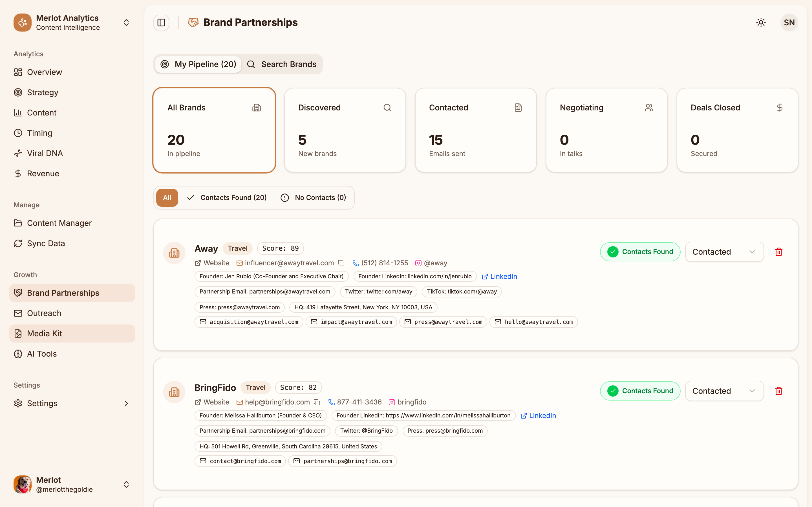This screenshot has height=507, width=812.
Task: Open the Media Kit section
Action: 44,333
